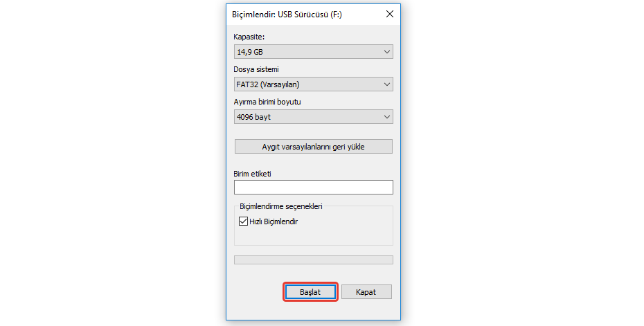Click the Biçimlendirme seçenekleri group heading

(x=280, y=206)
